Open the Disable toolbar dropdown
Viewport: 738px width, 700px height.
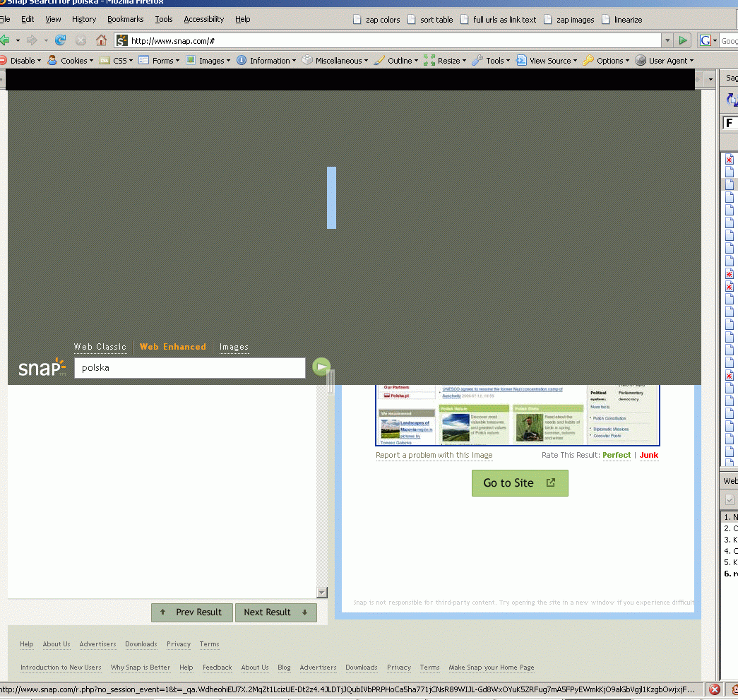click(x=20, y=61)
